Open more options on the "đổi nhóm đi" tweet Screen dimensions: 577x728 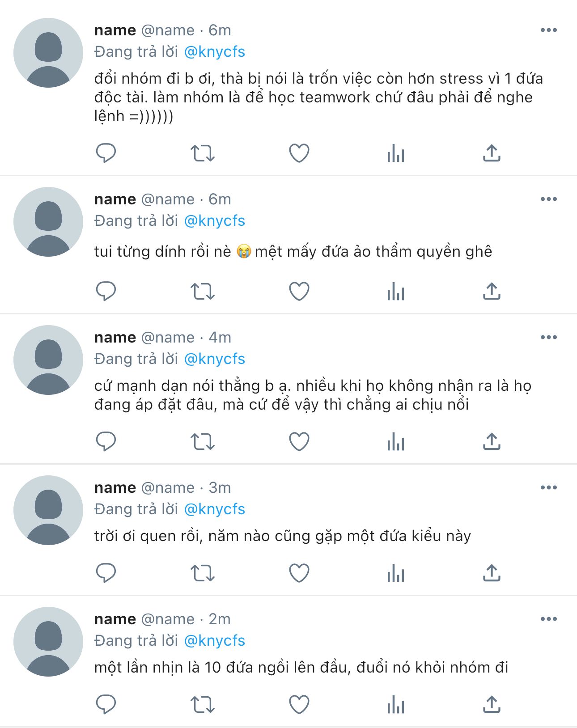[548, 30]
